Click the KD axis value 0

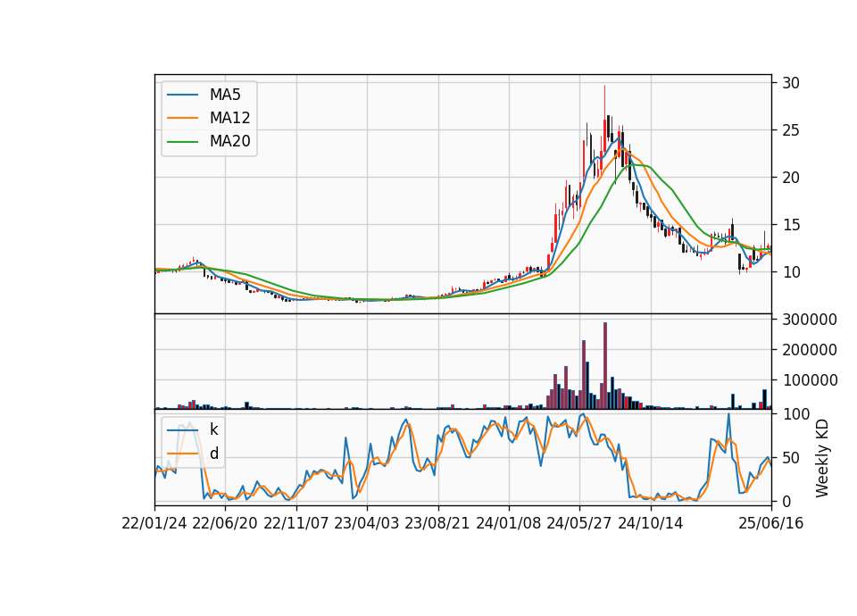pyautogui.click(x=786, y=501)
